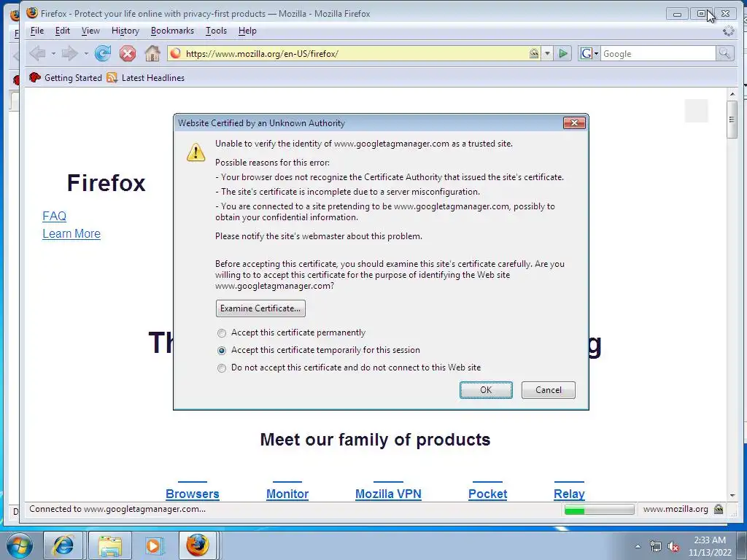Open the Learn More link
The height and width of the screenshot is (560, 747).
pos(71,234)
